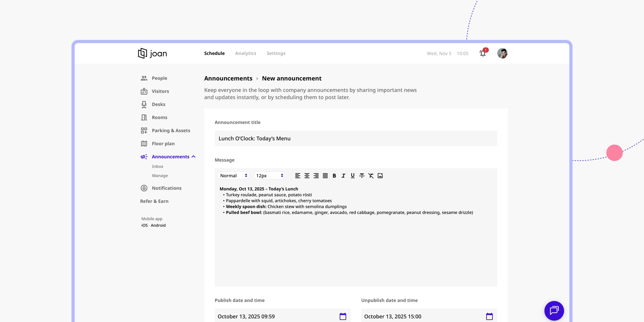
Task: Open the Announcements Inbox
Action: pos(157,166)
